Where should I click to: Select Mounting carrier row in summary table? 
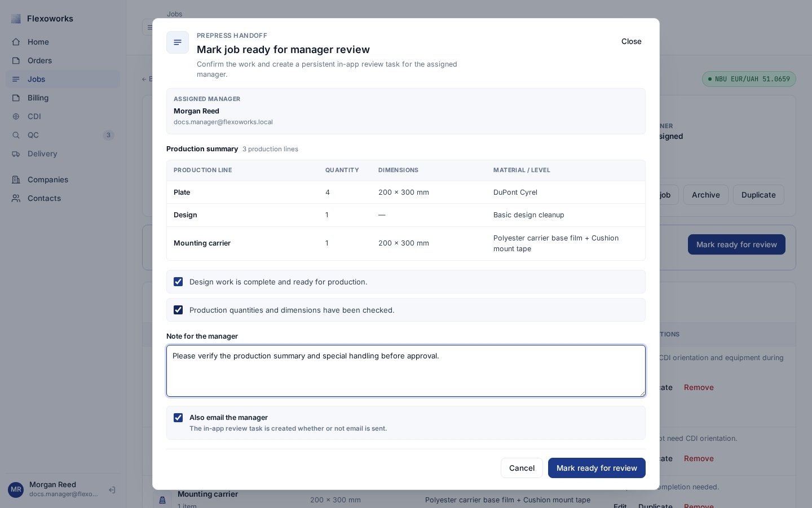406,243
